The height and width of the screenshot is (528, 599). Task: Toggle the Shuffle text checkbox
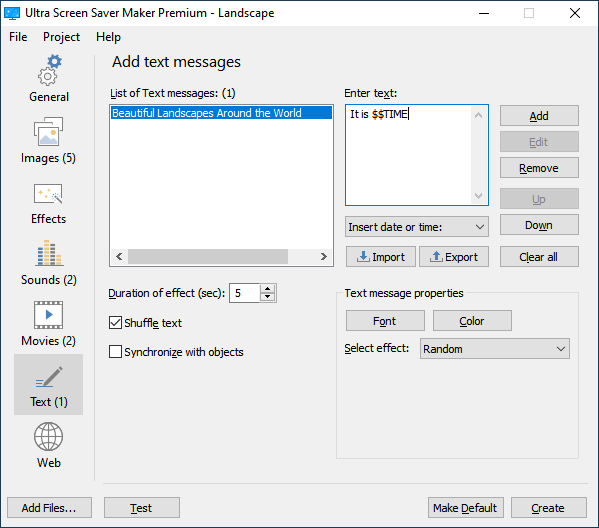coord(115,323)
